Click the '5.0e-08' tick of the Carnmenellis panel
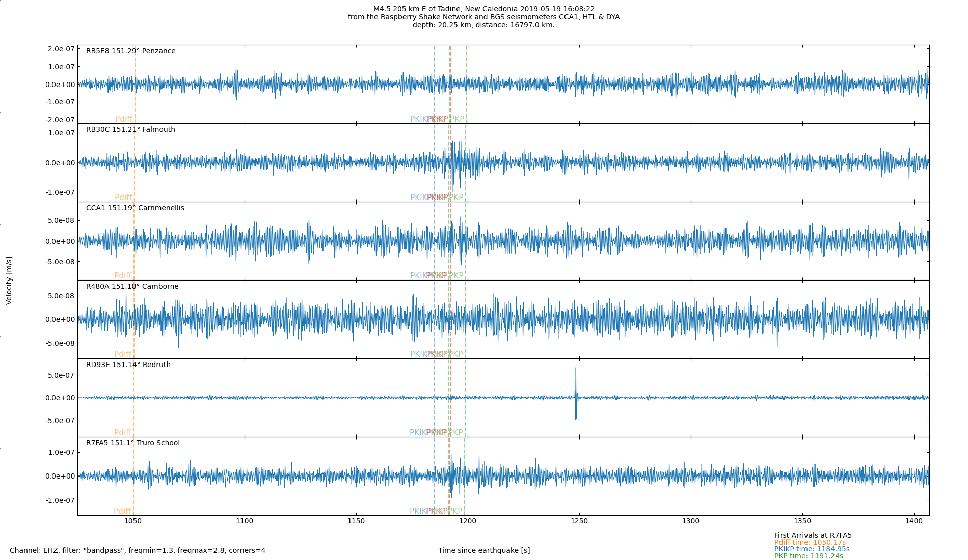Screen dimensions: 968x560 [x=61, y=220]
